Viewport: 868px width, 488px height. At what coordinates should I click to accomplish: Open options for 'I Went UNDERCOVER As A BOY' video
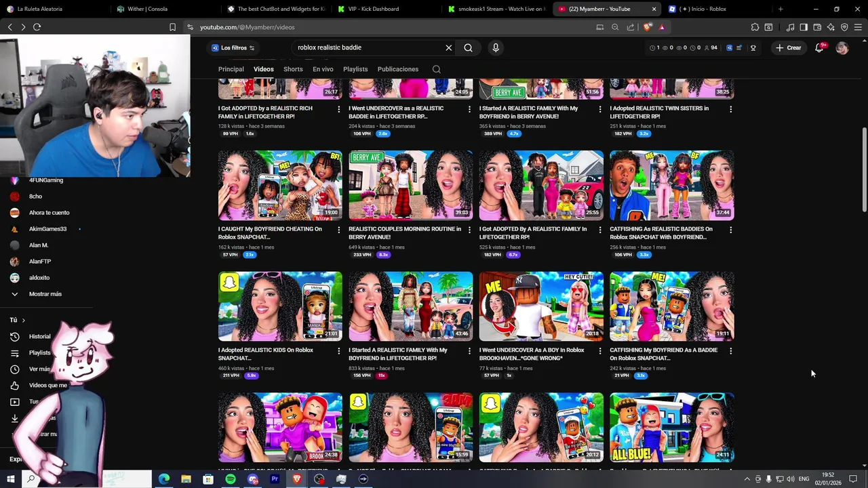click(600, 351)
